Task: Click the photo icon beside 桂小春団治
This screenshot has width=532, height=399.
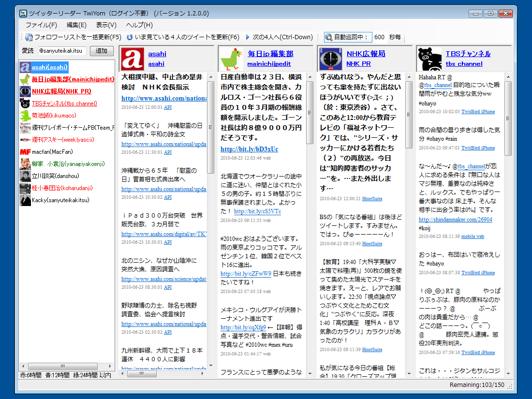Action: point(25,188)
